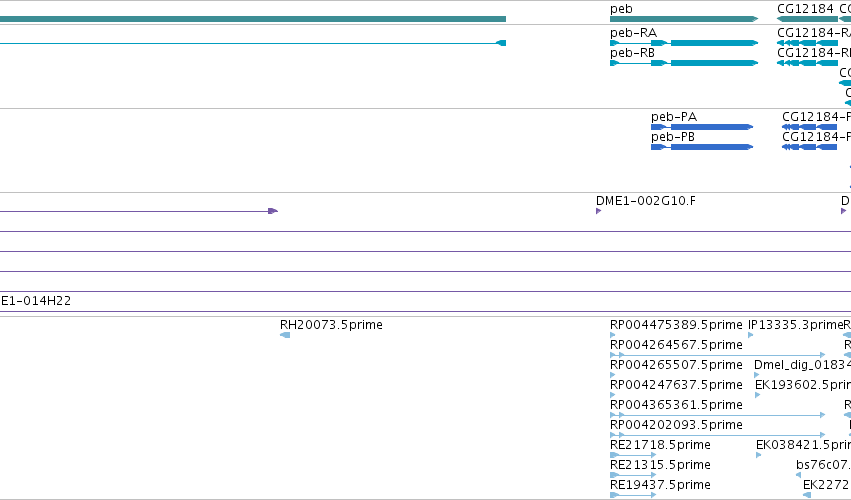Select the RE19437.5prime EST glyph
The width and height of the screenshot is (851, 500).
pos(633,495)
